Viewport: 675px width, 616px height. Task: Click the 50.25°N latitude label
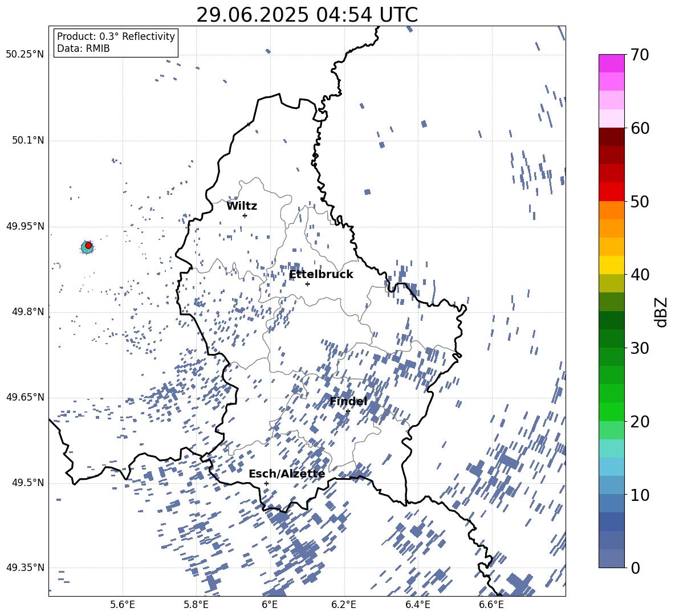(x=25, y=55)
